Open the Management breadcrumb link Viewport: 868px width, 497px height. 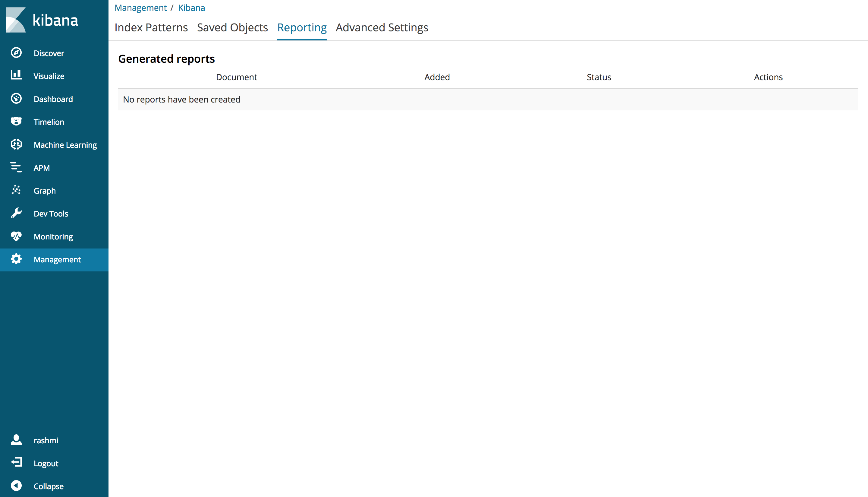click(x=140, y=8)
